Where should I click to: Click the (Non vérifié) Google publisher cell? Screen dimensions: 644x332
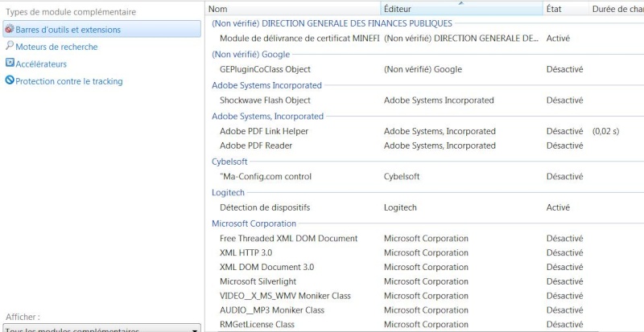423,69
